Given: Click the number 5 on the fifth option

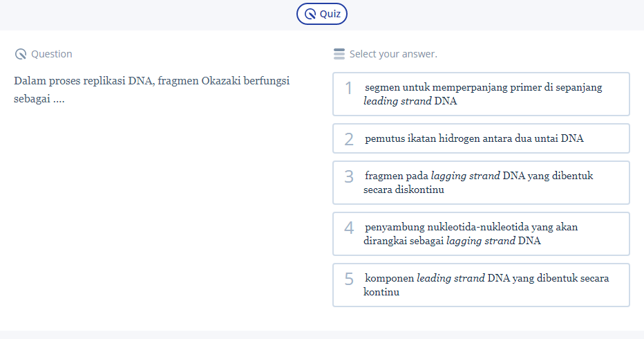Looking at the screenshot, I should [349, 279].
